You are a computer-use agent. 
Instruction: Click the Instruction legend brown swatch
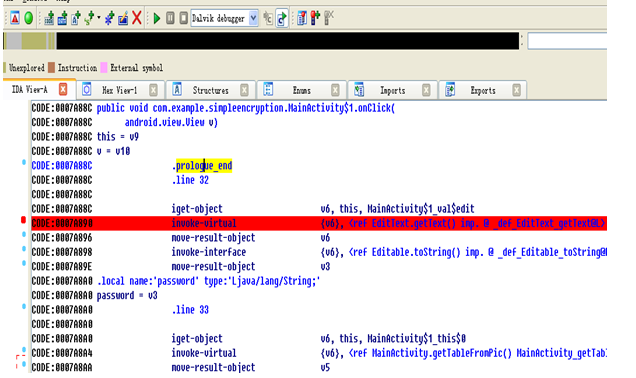51,67
